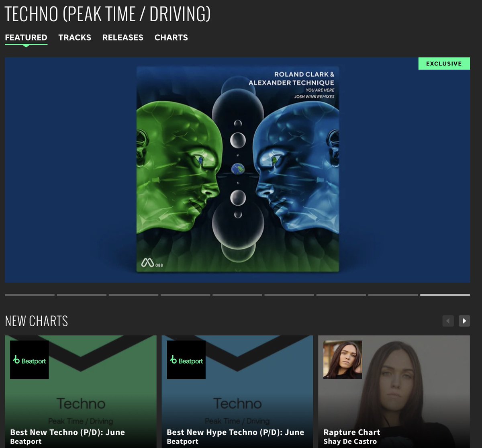
Task: Open the Rapture Chart
Action: click(352, 432)
